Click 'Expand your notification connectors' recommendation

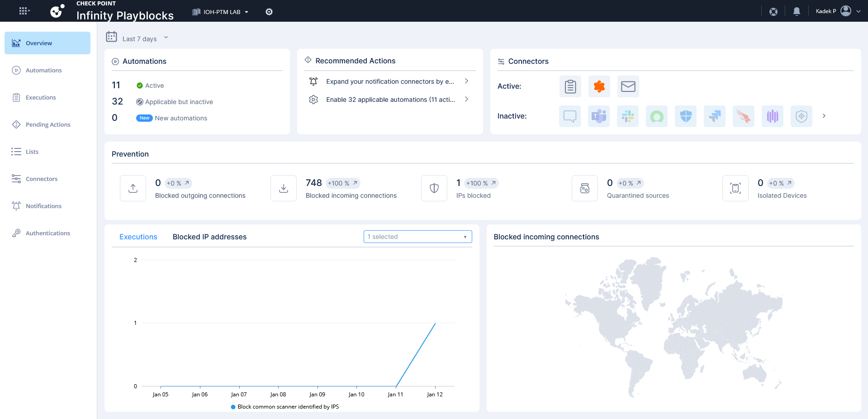(x=390, y=81)
